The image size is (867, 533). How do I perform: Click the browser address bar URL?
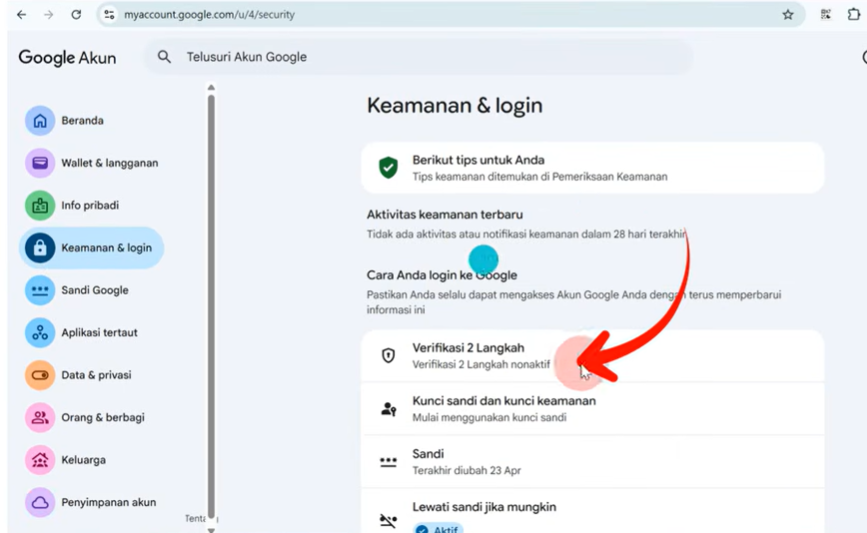[x=209, y=15]
